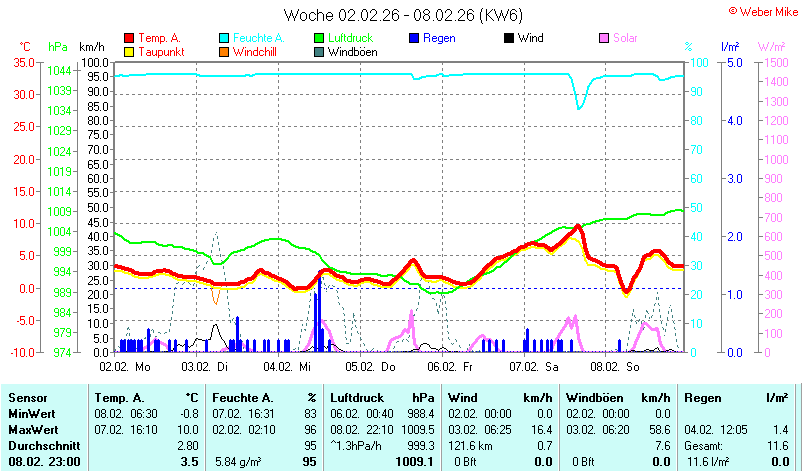Click the W/m² solar axis unit label
This screenshot has width=810, height=471.
(771, 47)
